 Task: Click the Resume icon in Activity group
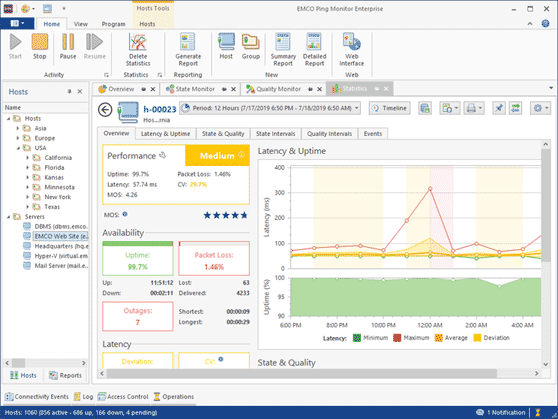95,42
